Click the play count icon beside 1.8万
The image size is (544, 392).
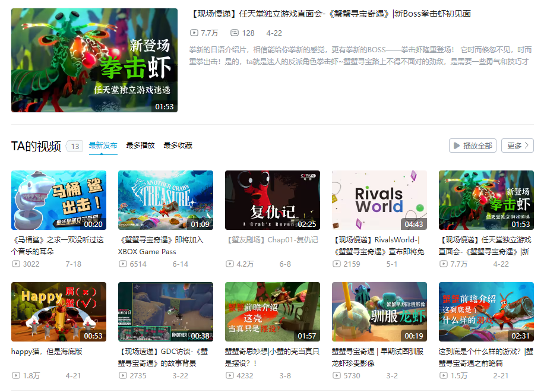(16, 375)
